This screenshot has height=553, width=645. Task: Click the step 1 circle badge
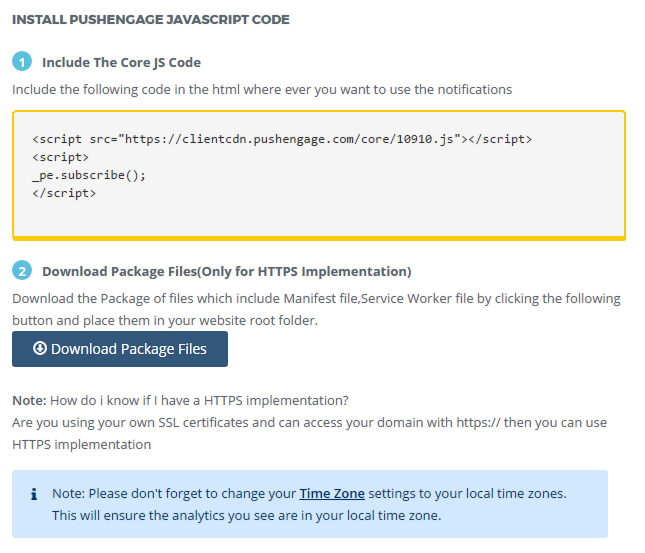click(22, 62)
